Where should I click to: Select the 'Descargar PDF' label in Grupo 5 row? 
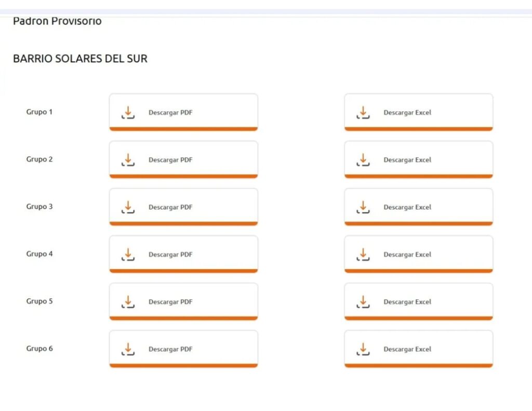coord(170,302)
